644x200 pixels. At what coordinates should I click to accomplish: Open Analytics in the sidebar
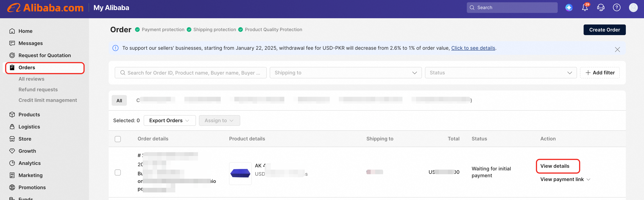(x=30, y=163)
